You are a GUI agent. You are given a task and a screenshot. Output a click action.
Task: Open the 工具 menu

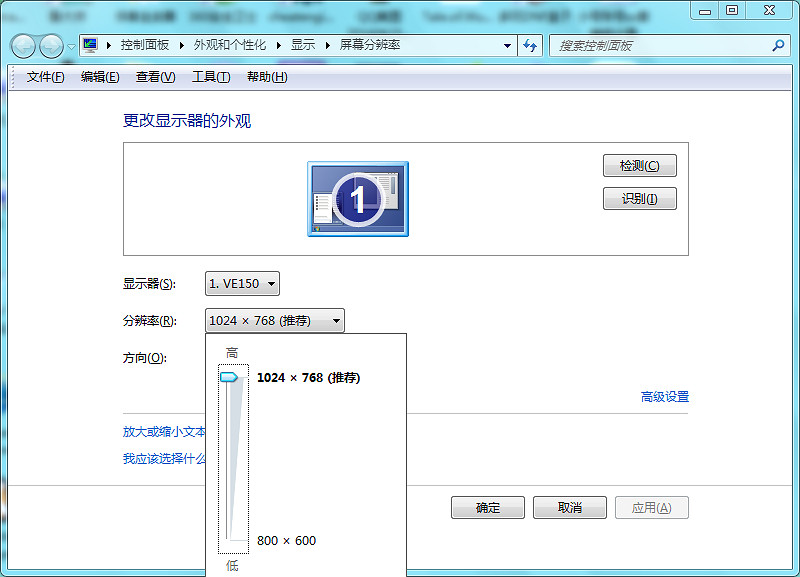click(210, 76)
